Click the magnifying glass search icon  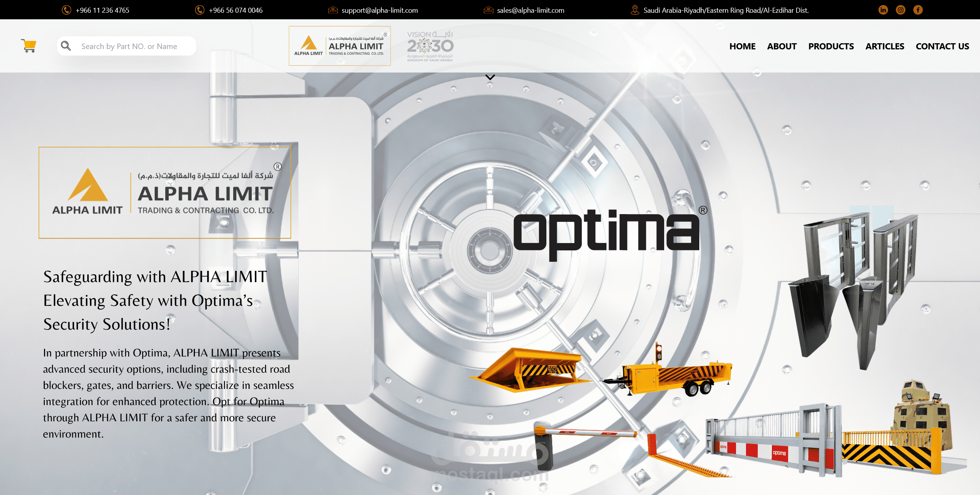[66, 46]
